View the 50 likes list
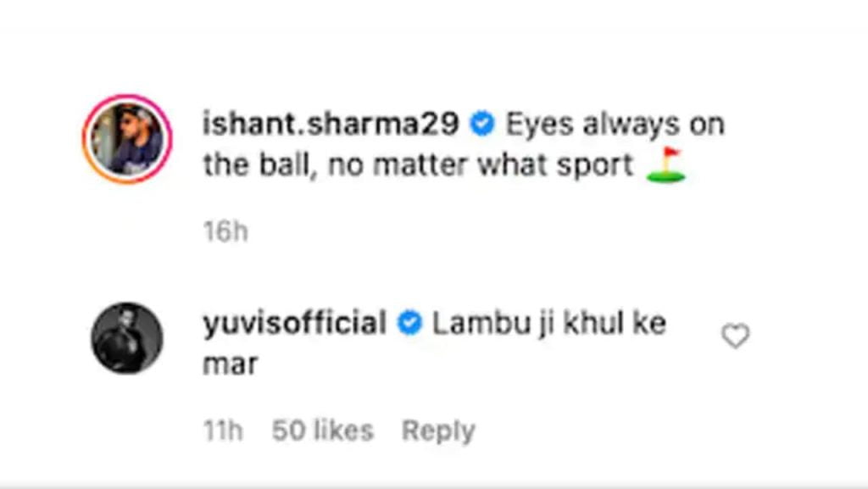Image resolution: width=868 pixels, height=489 pixels. (323, 431)
